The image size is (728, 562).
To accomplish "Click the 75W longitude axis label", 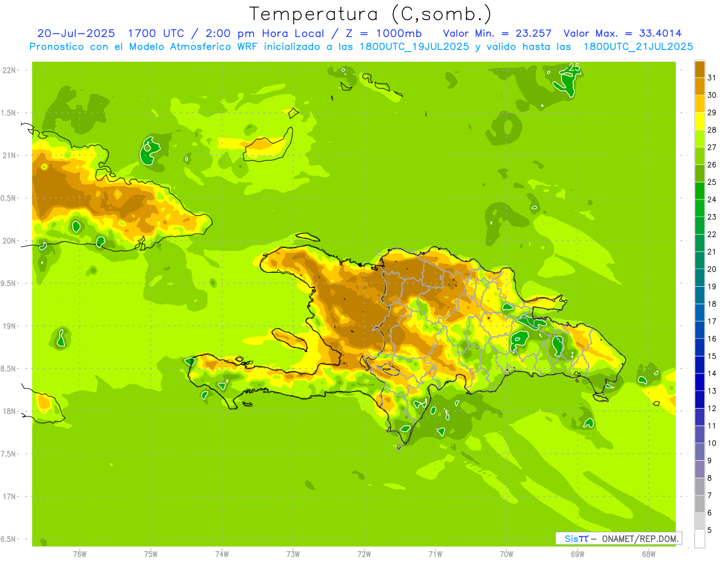I will click(x=151, y=554).
